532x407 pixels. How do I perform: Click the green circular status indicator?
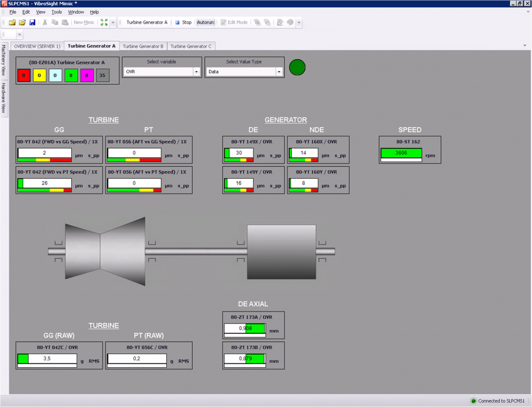point(297,67)
